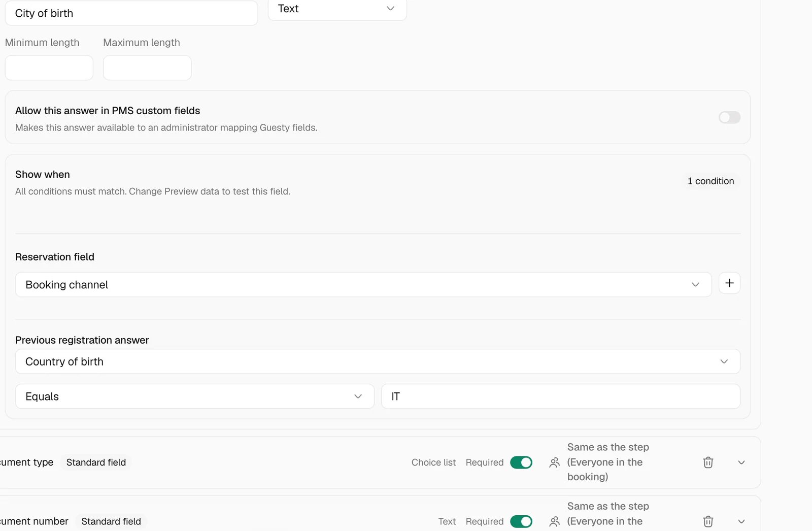The height and width of the screenshot is (531, 812).
Task: Click the City of birth name field
Action: tap(131, 13)
